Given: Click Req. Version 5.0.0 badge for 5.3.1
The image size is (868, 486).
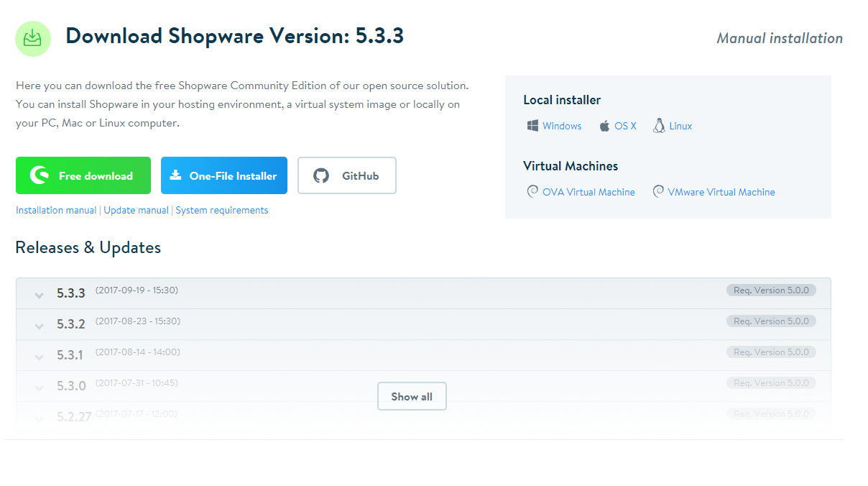Looking at the screenshot, I should tap(771, 352).
